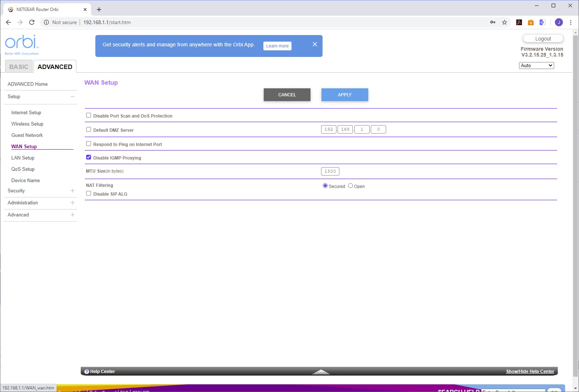This screenshot has height=392, width=579.
Task: Uncheck Disable IGMP Proxying
Action: click(x=88, y=157)
